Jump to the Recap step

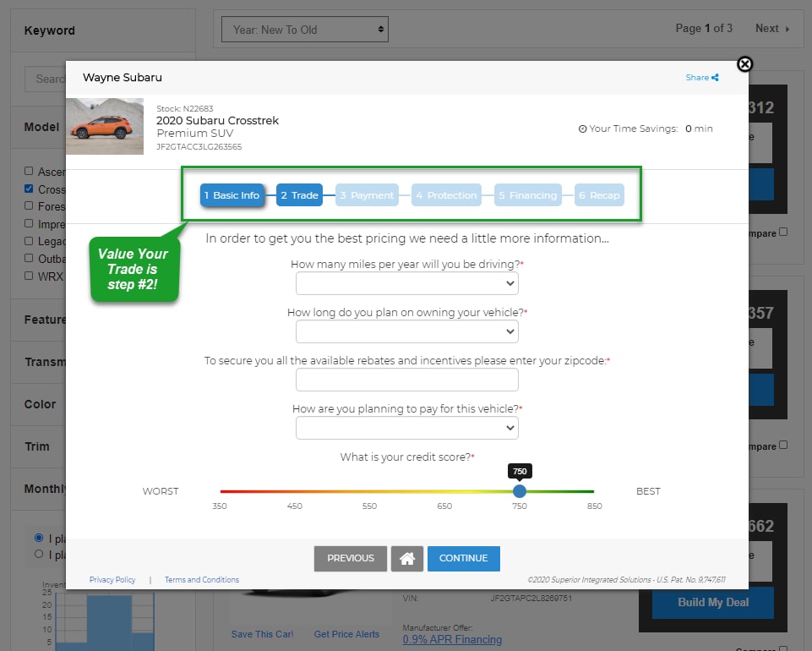pyautogui.click(x=599, y=195)
